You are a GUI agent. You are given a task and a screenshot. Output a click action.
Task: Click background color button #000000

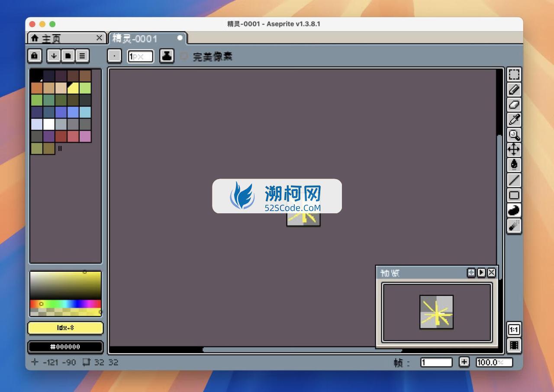click(65, 347)
